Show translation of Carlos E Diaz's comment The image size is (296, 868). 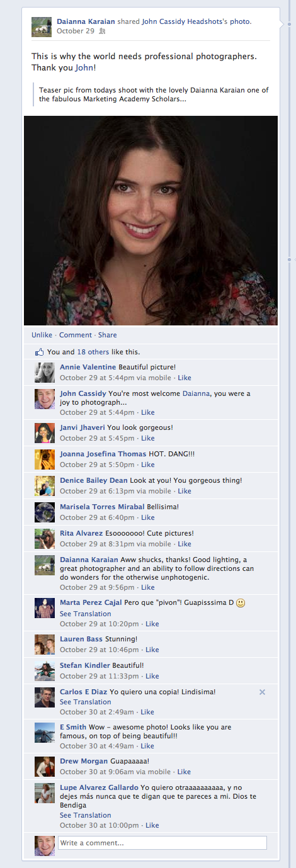(86, 702)
